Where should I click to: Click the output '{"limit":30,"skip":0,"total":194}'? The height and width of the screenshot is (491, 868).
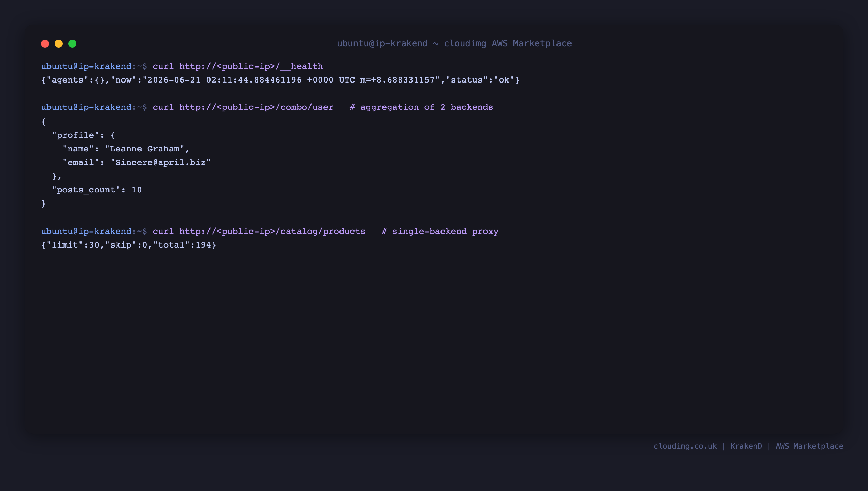[129, 245]
